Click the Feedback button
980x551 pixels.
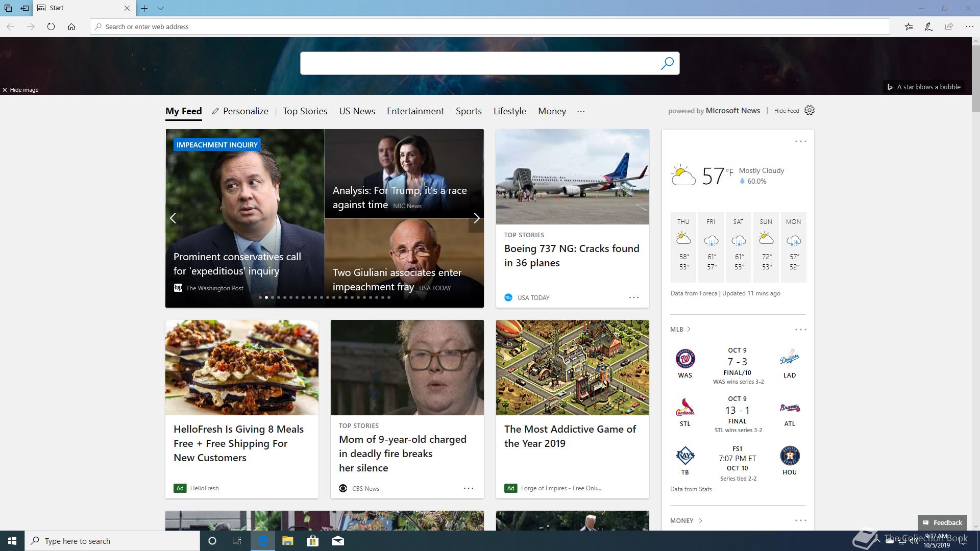click(942, 522)
